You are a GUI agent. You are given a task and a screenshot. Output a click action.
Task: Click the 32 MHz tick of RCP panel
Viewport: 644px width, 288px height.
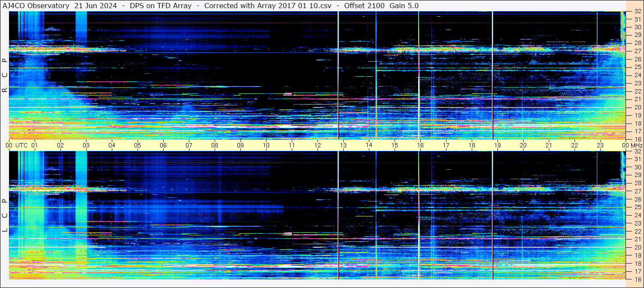638,12
